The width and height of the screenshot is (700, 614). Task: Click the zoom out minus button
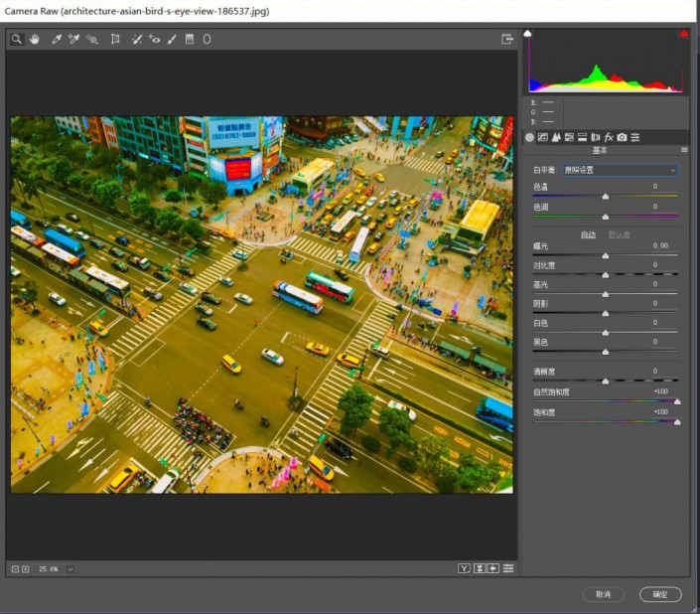pyautogui.click(x=15, y=569)
